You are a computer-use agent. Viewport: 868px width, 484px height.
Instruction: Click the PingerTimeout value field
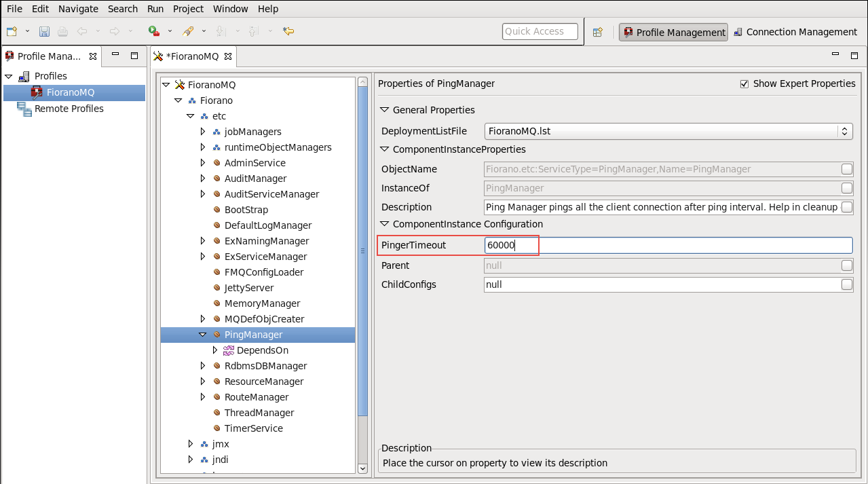(668, 245)
